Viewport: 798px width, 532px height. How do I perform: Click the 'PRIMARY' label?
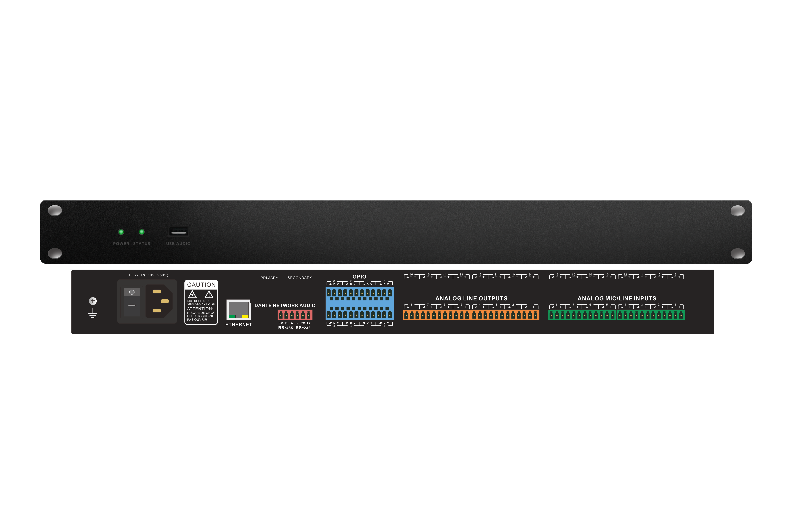click(x=269, y=278)
